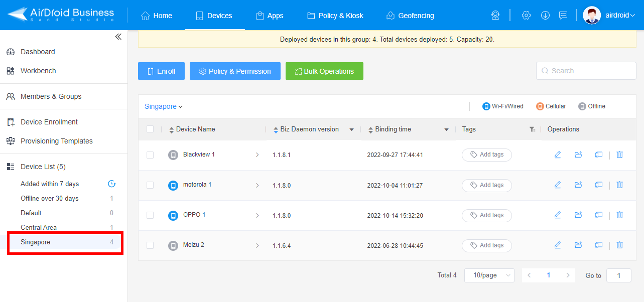Edit the motorola 1 device name
The height and width of the screenshot is (302, 644).
pyautogui.click(x=558, y=185)
